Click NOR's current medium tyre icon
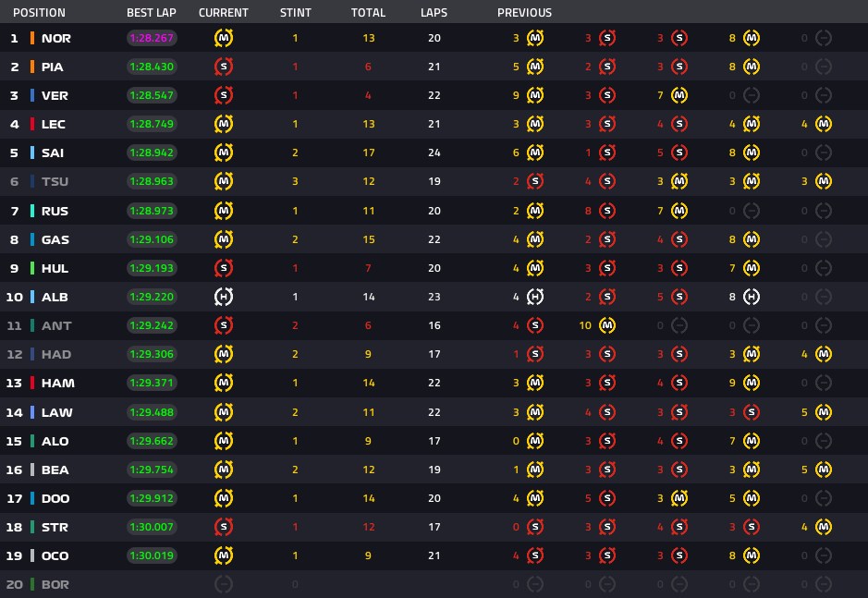Image resolution: width=868 pixels, height=598 pixels. point(224,38)
